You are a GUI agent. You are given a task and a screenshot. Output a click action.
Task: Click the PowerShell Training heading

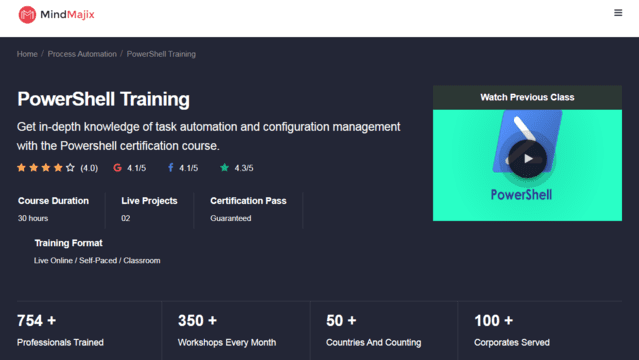(x=103, y=99)
